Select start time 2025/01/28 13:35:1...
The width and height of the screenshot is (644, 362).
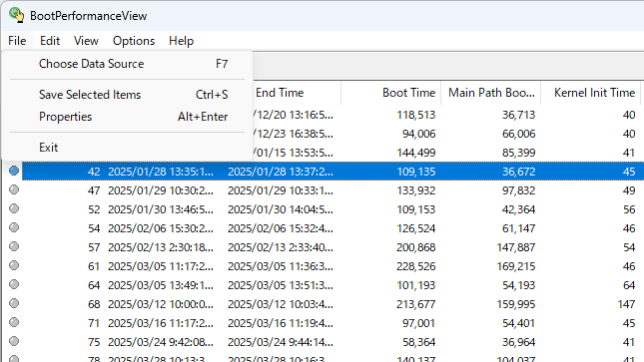pos(161,172)
